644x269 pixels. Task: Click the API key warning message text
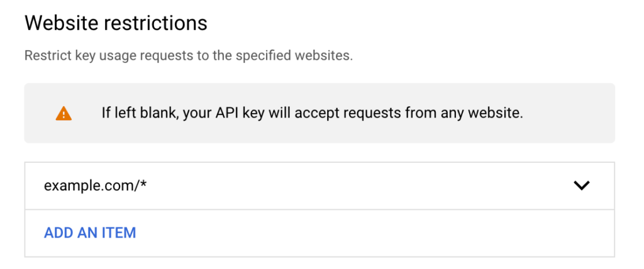[x=312, y=113]
